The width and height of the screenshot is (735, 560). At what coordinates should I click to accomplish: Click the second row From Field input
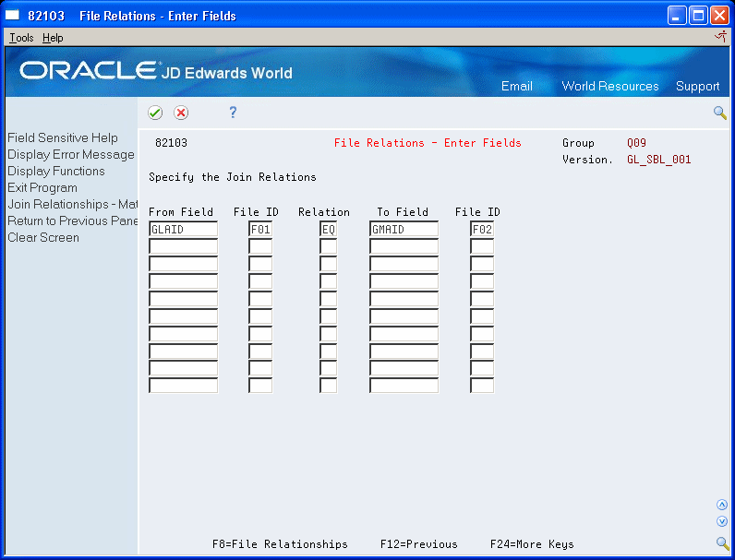pyautogui.click(x=183, y=246)
